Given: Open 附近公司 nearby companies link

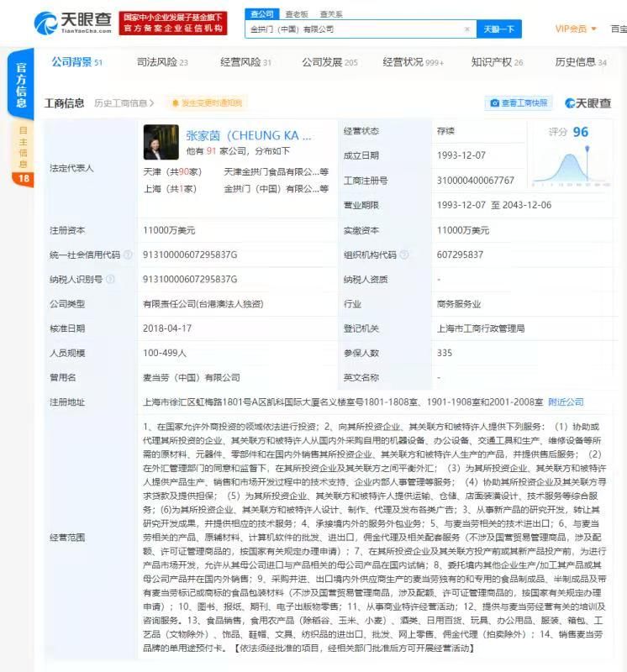Looking at the screenshot, I should (x=566, y=402).
